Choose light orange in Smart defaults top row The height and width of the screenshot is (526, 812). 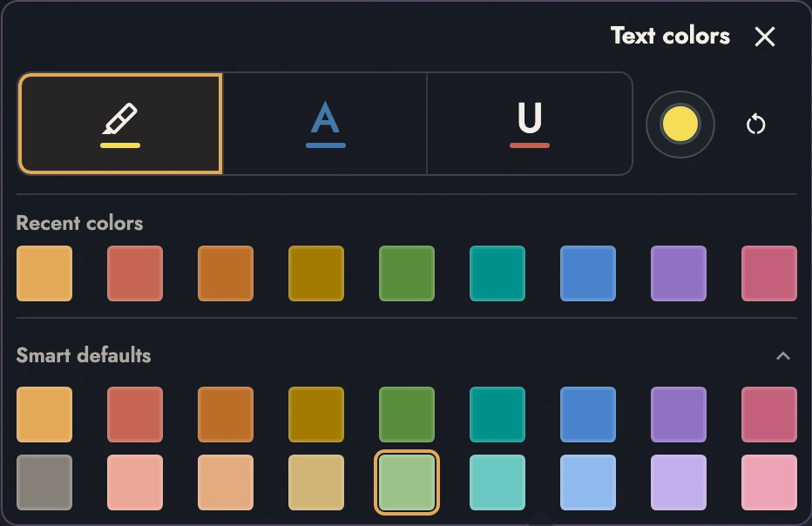tap(44, 415)
